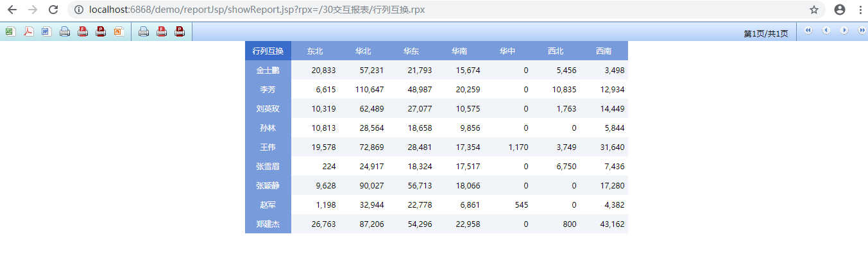Select the 华东 column header
868x275 pixels.
point(411,51)
